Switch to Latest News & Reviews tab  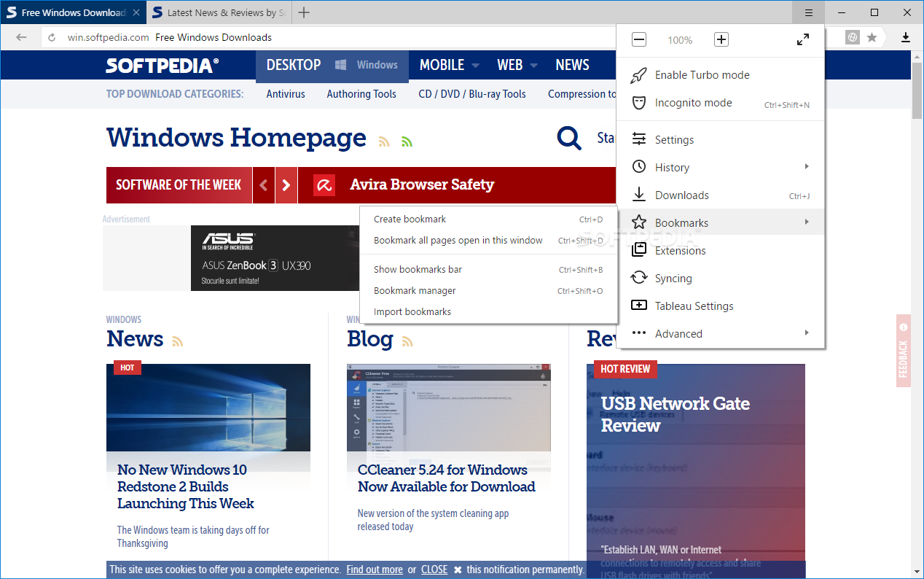[x=219, y=12]
